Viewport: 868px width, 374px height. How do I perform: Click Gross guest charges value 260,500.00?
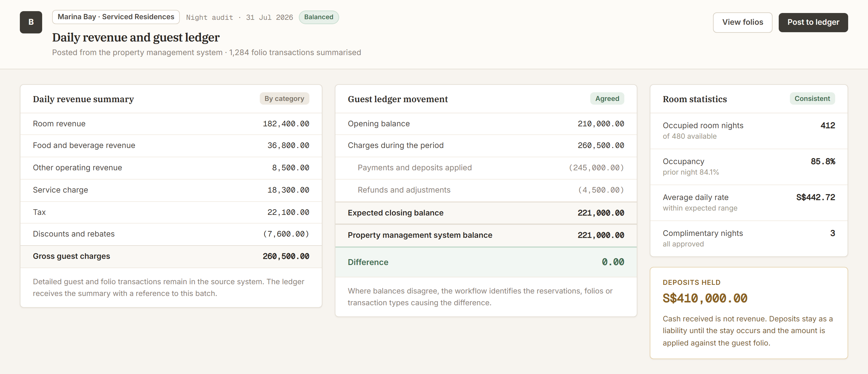tap(286, 256)
